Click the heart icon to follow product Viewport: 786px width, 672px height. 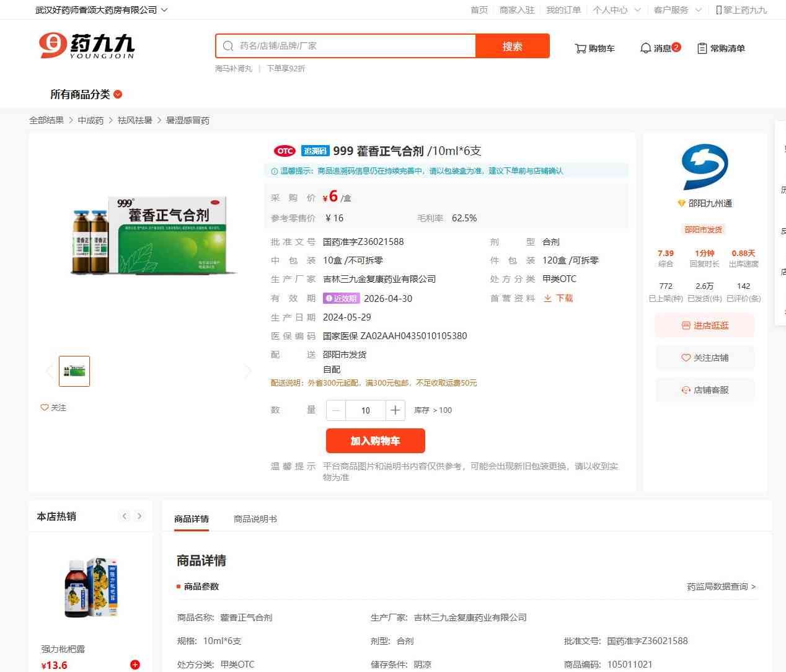pos(45,407)
